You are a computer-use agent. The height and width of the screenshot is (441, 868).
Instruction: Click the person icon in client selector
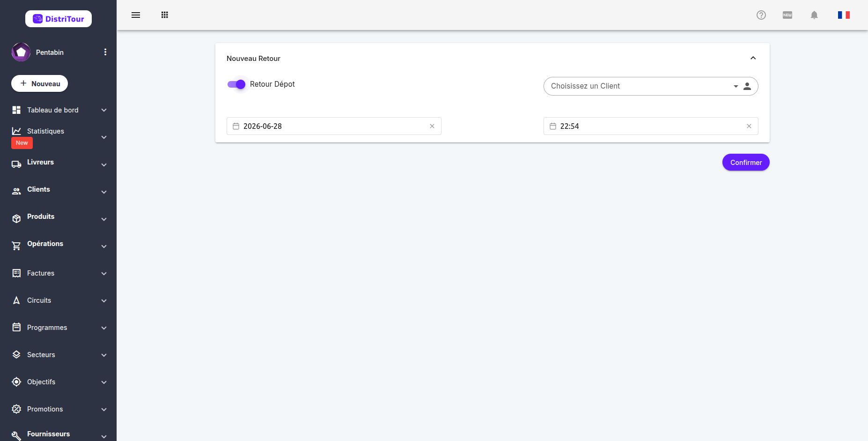pos(747,86)
